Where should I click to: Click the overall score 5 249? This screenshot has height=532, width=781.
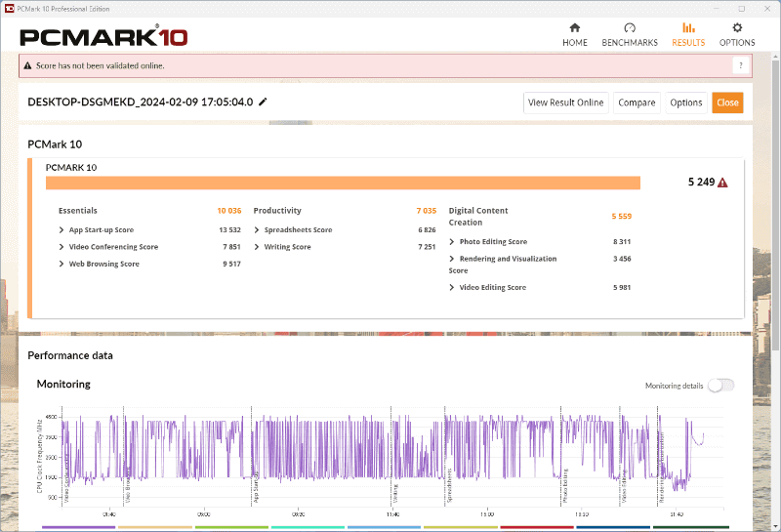pos(701,183)
